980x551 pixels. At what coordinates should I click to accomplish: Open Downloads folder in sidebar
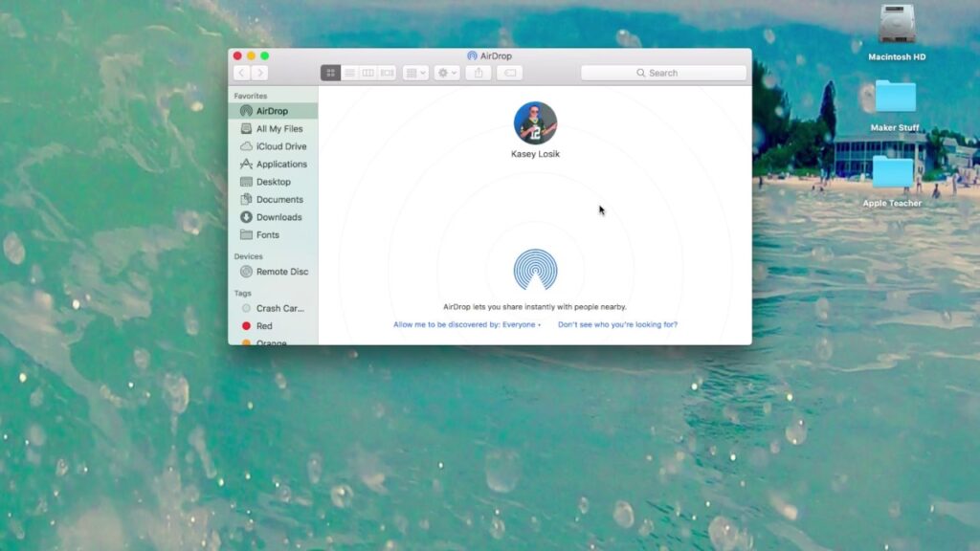(278, 217)
